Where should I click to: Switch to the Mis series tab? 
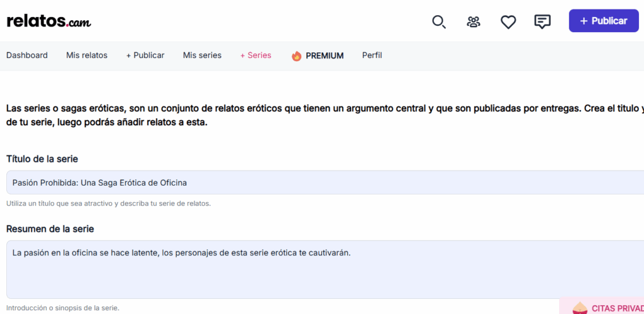[x=202, y=55]
